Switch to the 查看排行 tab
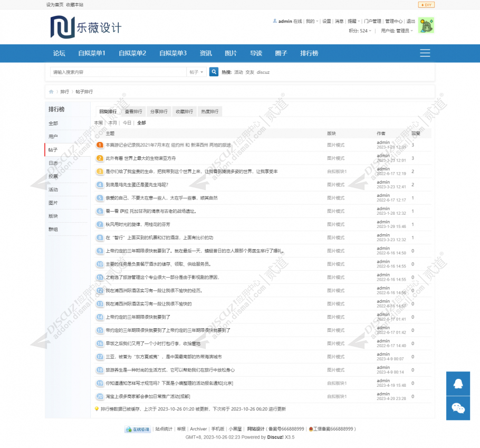The width and height of the screenshot is (480, 448). click(133, 111)
